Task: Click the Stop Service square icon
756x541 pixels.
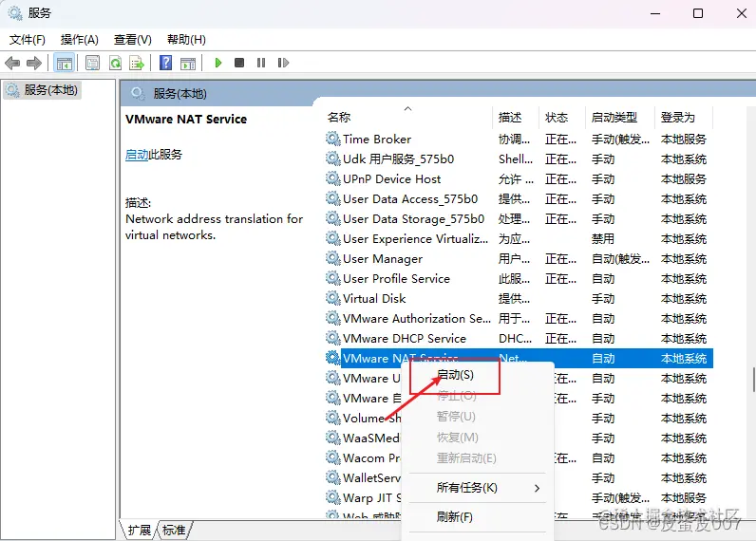Action: pos(239,63)
